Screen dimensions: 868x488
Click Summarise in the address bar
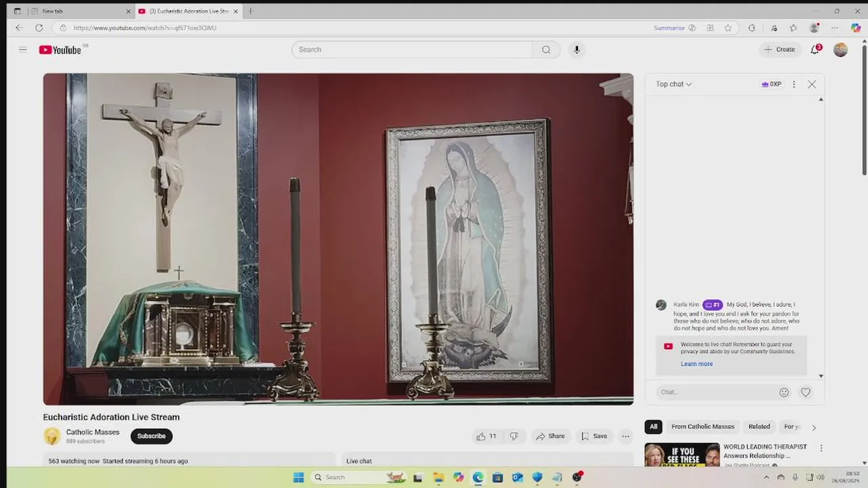point(669,28)
